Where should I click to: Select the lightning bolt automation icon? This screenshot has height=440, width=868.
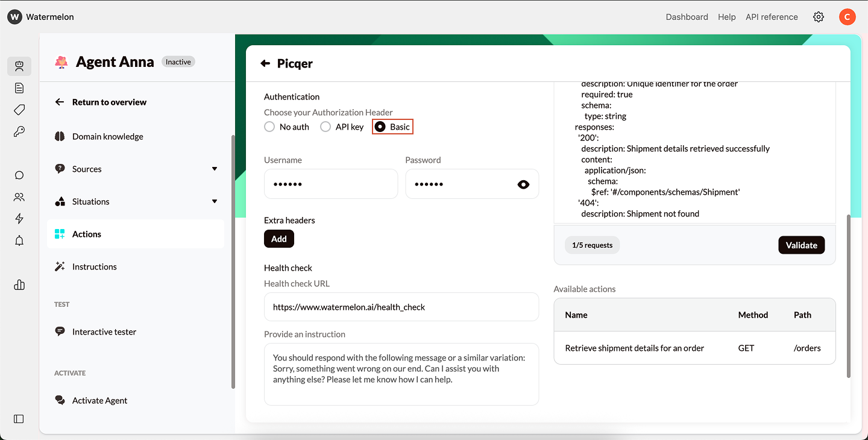point(19,218)
